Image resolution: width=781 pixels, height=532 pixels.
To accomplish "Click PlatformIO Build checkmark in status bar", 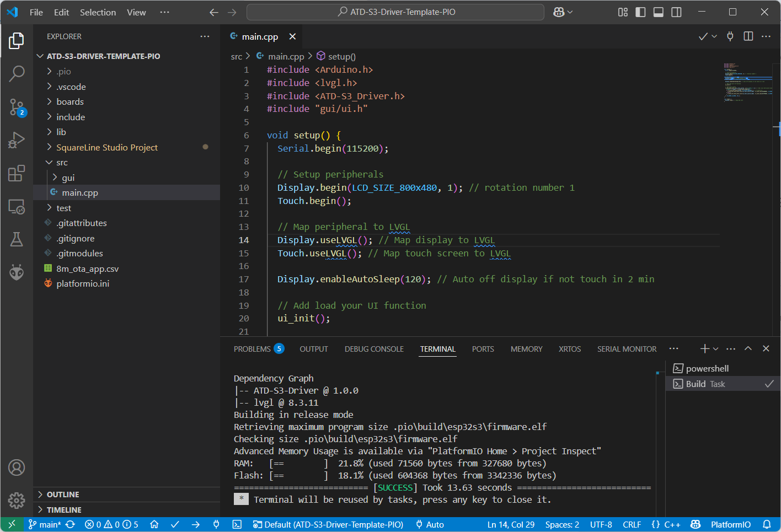I will tap(175, 524).
